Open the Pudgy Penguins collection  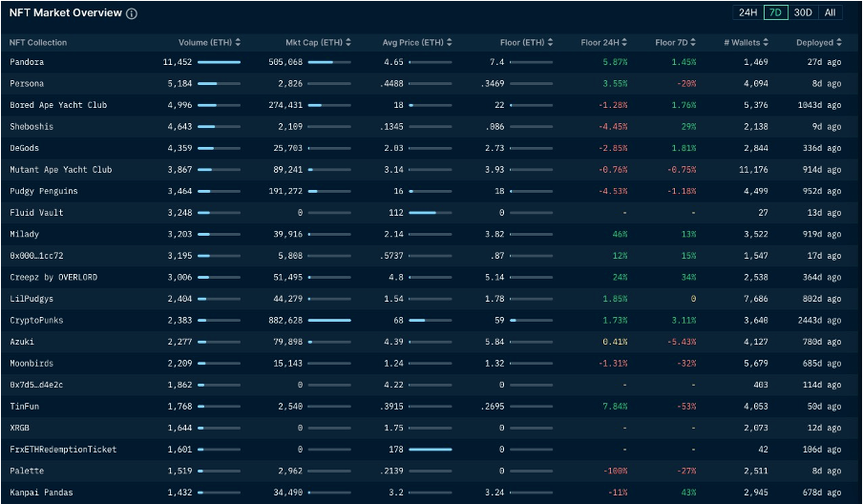tap(44, 191)
